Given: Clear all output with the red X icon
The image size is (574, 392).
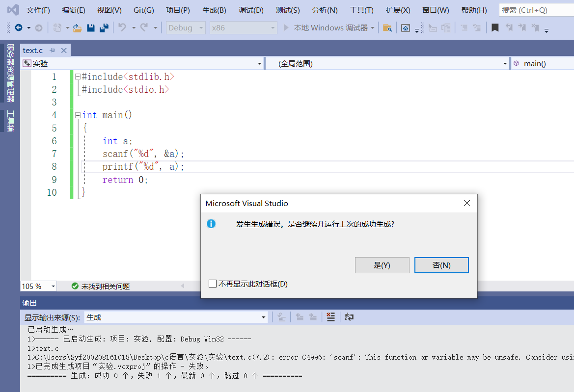Looking at the screenshot, I should click(x=330, y=317).
